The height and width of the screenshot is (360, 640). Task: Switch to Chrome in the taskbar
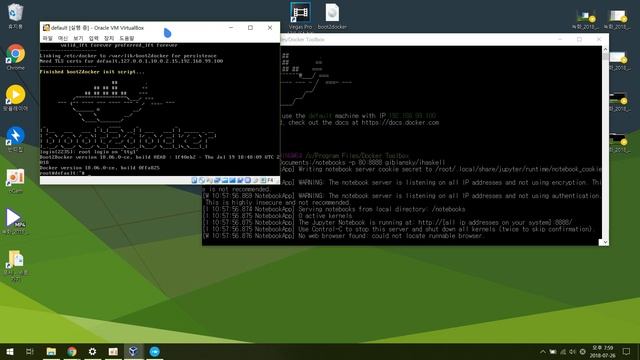click(x=72, y=351)
